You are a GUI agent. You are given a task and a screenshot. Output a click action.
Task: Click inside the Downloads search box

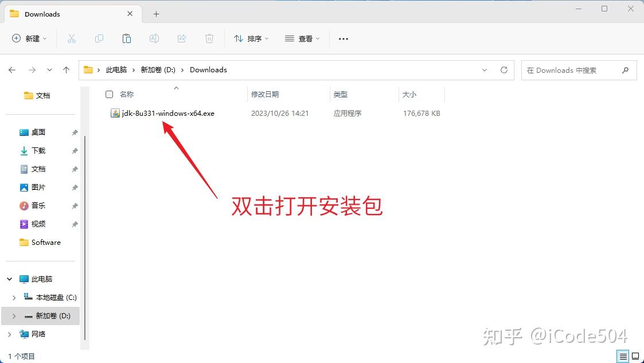(x=573, y=69)
